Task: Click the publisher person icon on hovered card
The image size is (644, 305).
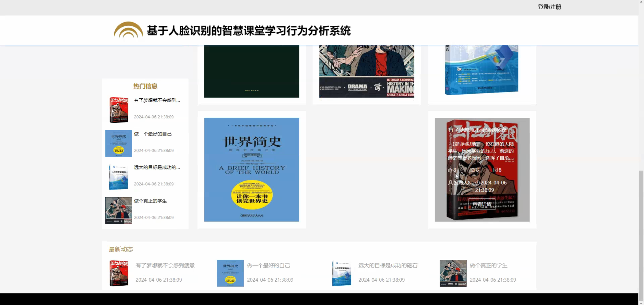Action: point(450,183)
